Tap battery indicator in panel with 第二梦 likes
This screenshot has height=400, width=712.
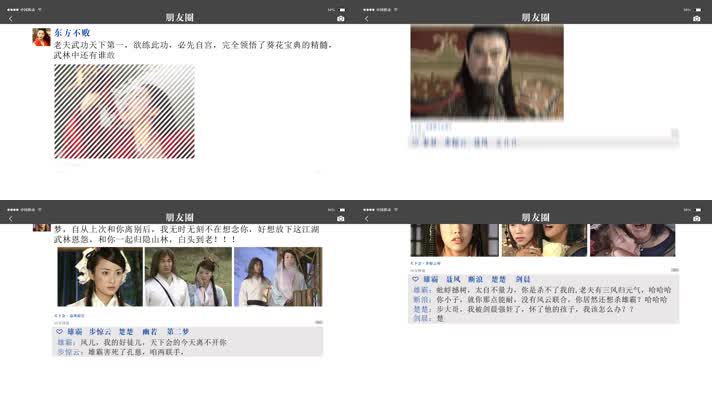(342, 209)
